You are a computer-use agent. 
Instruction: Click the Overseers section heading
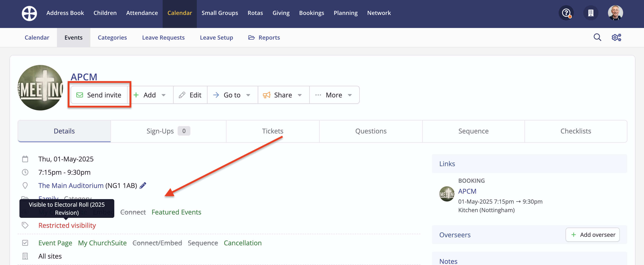455,235
